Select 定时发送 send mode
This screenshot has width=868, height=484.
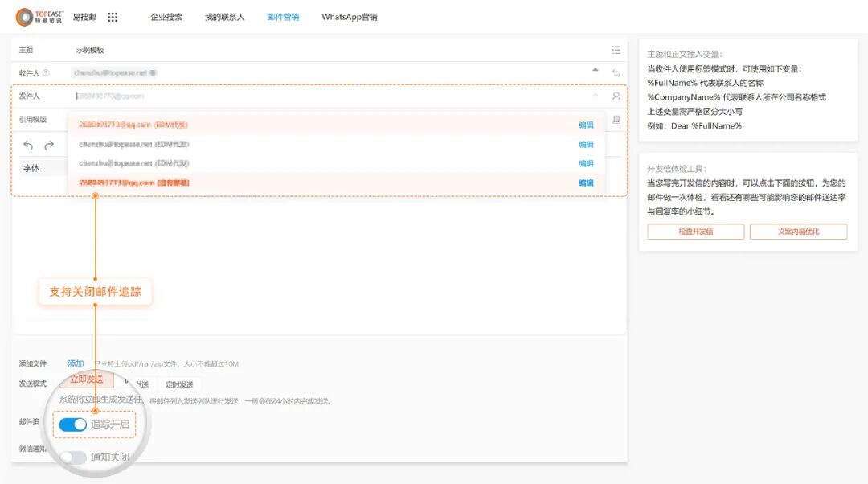click(x=179, y=384)
